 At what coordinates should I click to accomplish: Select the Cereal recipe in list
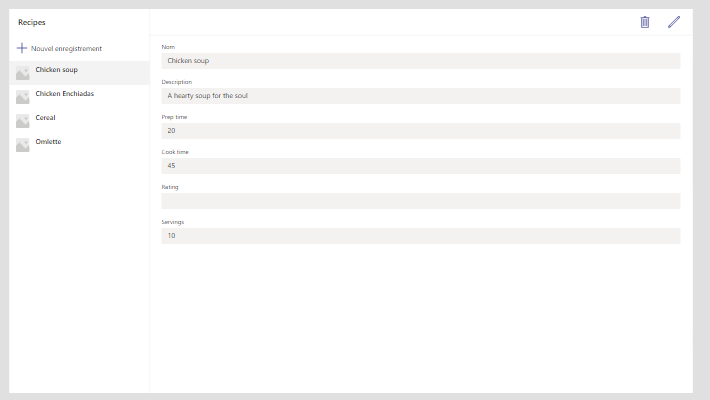pyautogui.click(x=79, y=121)
